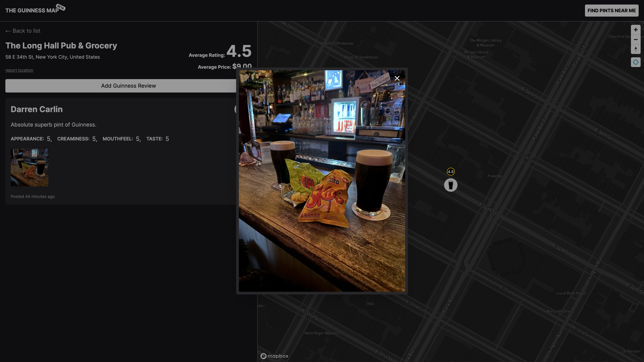
Task: Click reviewer name Darren Carlin
Action: pos(37,109)
